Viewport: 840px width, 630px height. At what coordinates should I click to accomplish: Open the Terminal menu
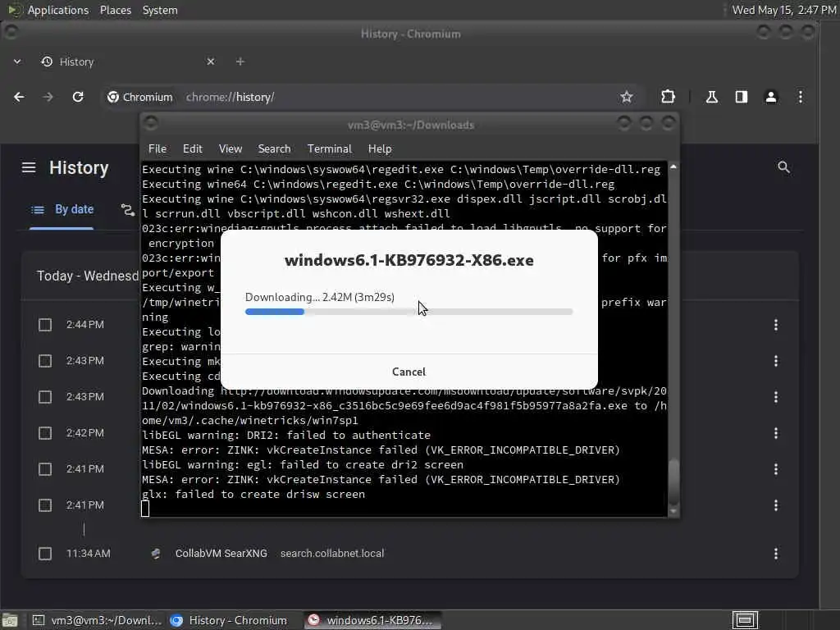[330, 149]
